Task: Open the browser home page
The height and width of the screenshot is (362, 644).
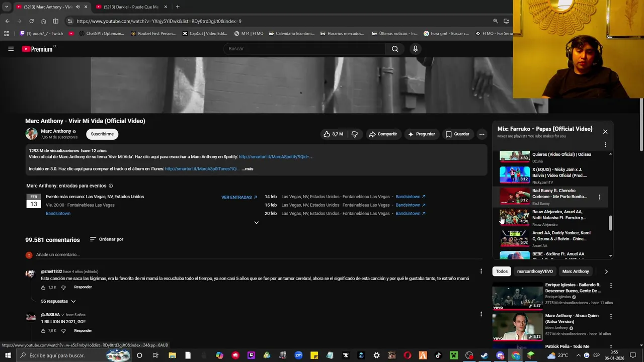Action: (43, 21)
